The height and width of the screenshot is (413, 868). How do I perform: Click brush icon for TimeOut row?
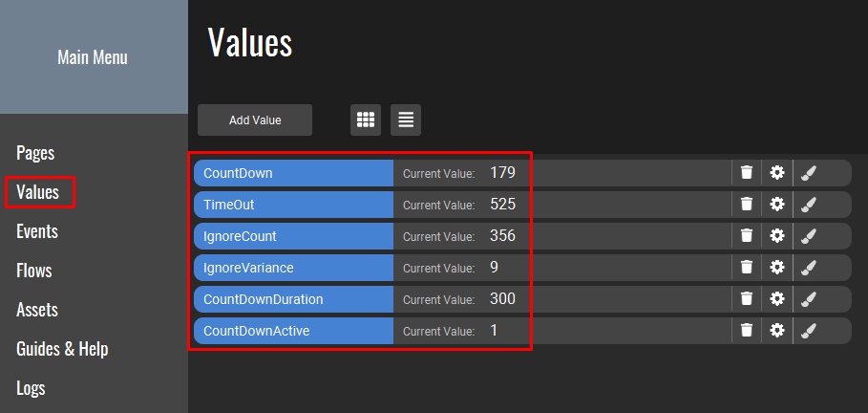pos(808,205)
